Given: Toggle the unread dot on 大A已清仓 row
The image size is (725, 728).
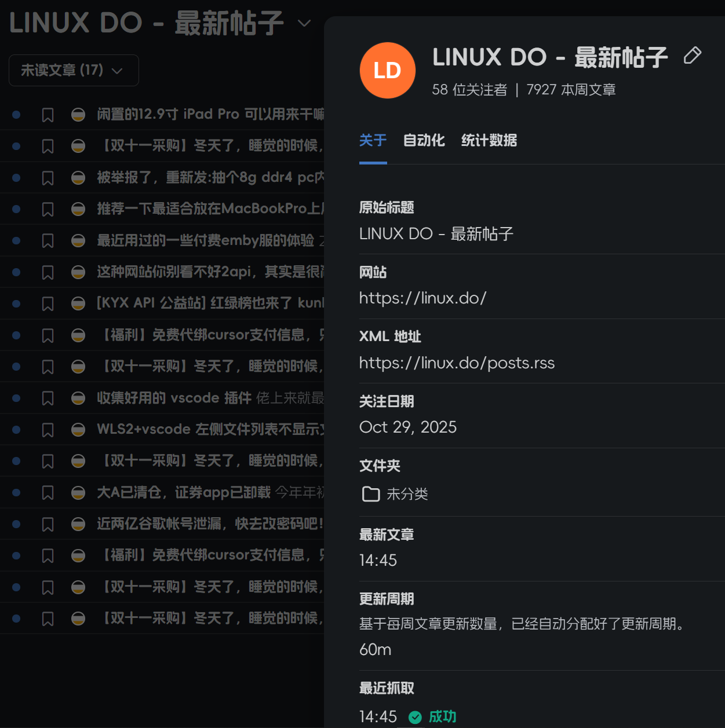Looking at the screenshot, I should 16,493.
